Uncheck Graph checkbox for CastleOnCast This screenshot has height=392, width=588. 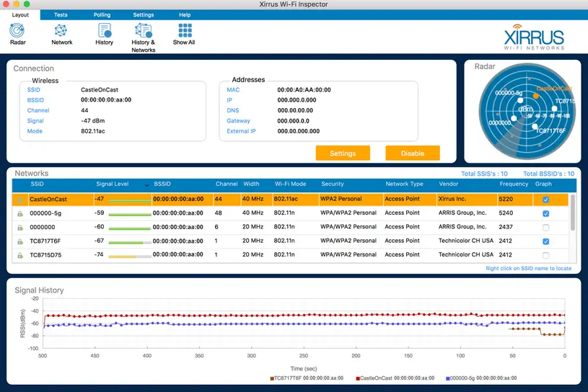tap(545, 200)
